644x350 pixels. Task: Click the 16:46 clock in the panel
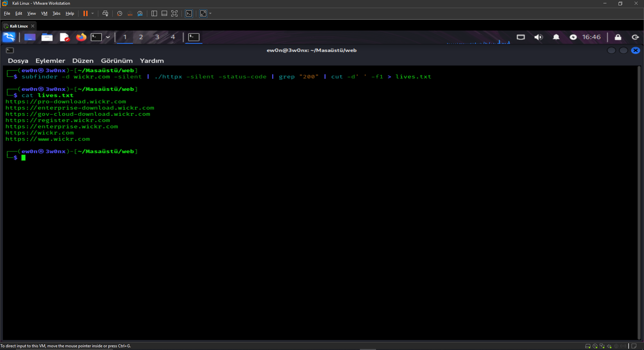point(591,37)
